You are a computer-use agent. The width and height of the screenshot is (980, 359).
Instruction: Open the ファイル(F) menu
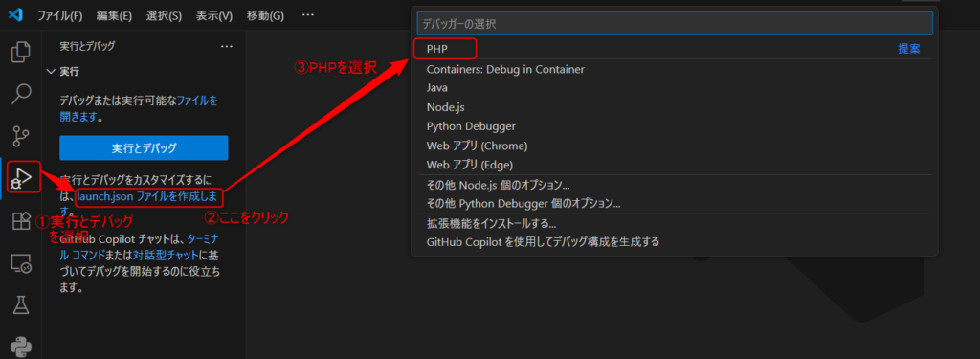pyautogui.click(x=60, y=15)
